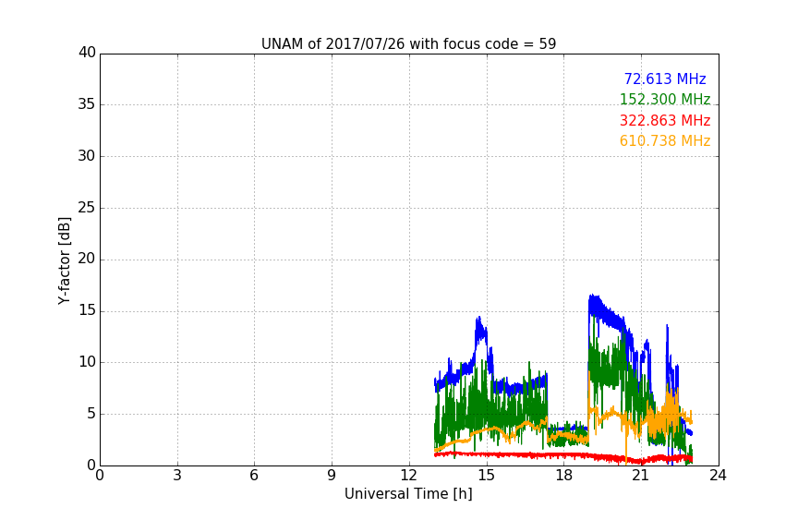This screenshot has height=532, width=798.
Task: Click the Y-factor [dB] axis label
Action: point(64,260)
